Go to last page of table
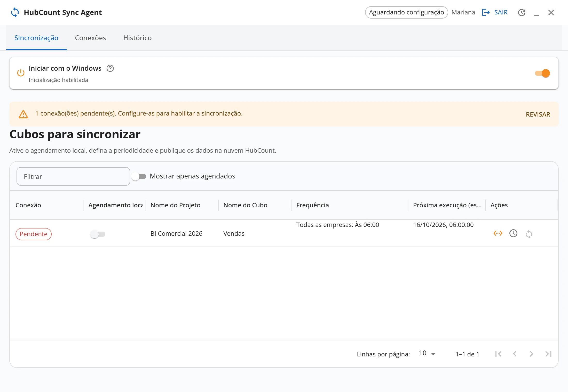 [x=548, y=354]
